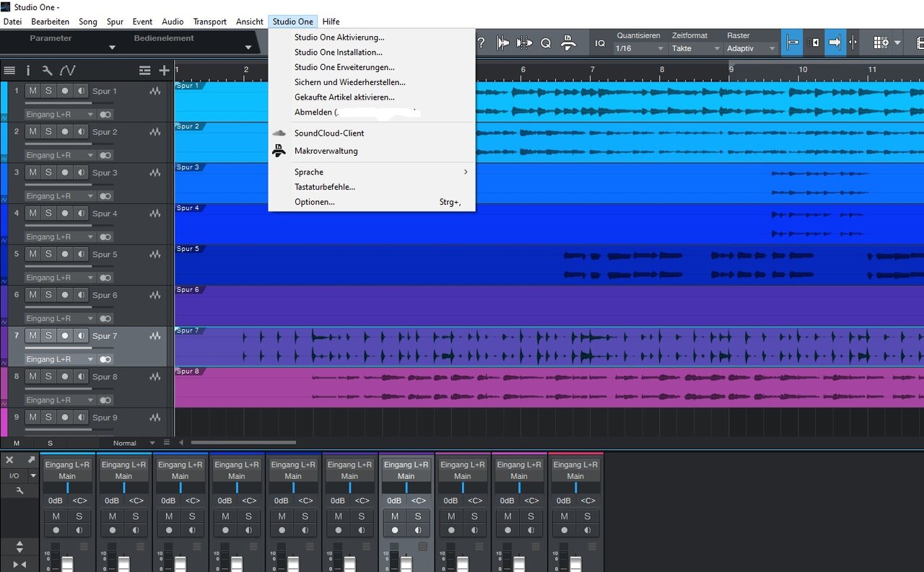Open the mixer wrench settings icon

[x=19, y=490]
